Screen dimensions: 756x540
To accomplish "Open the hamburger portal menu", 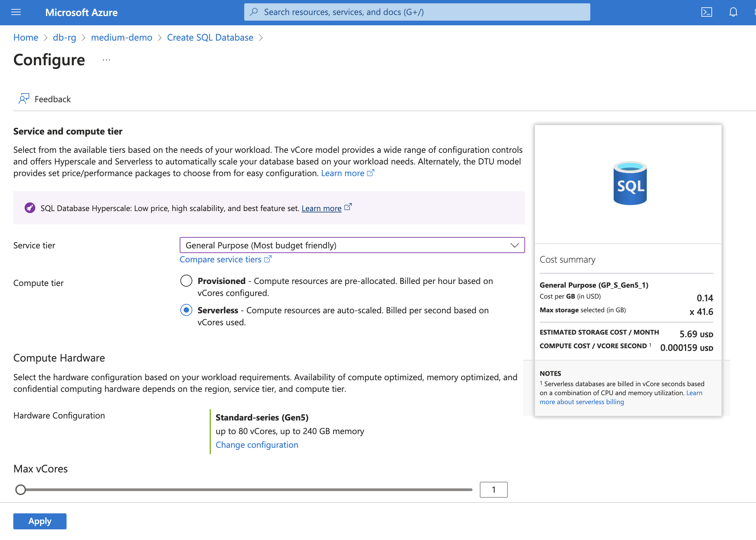I will click(16, 12).
